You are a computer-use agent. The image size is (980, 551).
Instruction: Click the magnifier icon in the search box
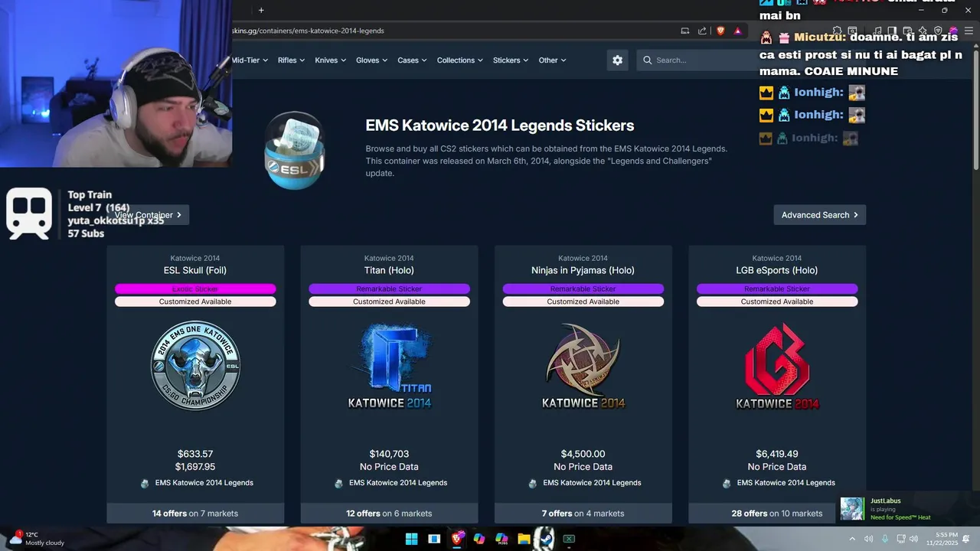click(648, 60)
